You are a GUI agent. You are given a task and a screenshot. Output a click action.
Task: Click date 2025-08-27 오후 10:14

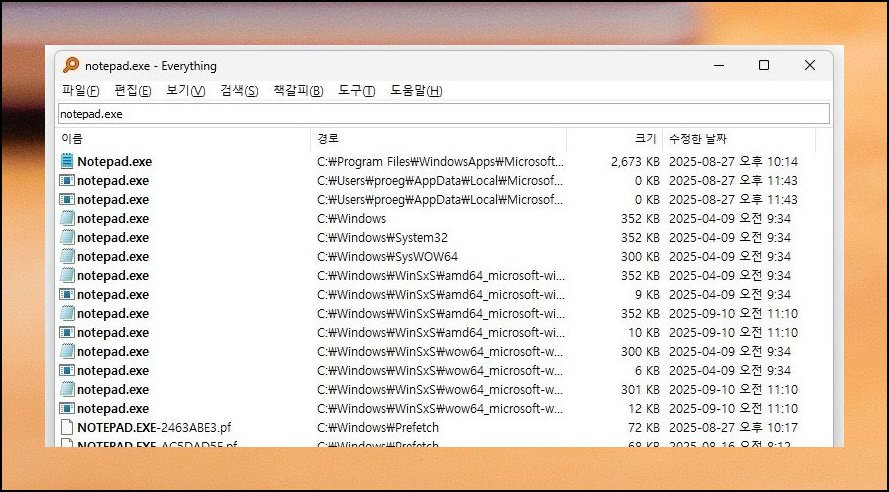pyautogui.click(x=733, y=162)
